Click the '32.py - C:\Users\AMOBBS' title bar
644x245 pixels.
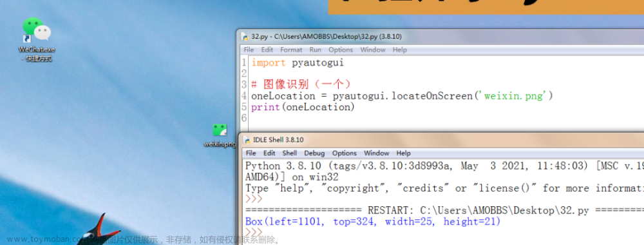tap(440, 37)
